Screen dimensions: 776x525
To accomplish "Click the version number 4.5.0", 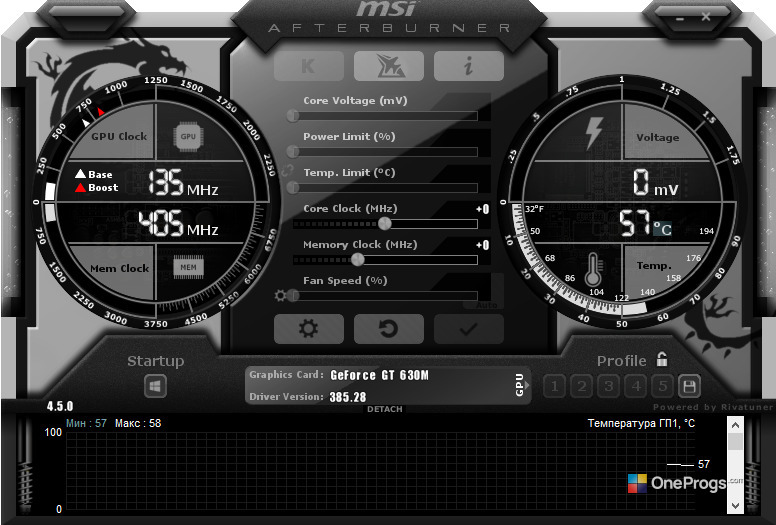I will coord(60,406).
